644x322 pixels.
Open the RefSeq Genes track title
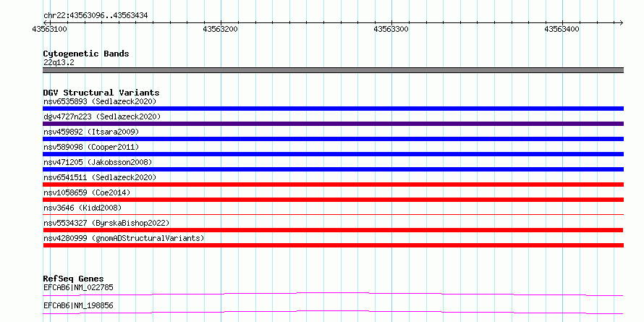(x=74, y=279)
